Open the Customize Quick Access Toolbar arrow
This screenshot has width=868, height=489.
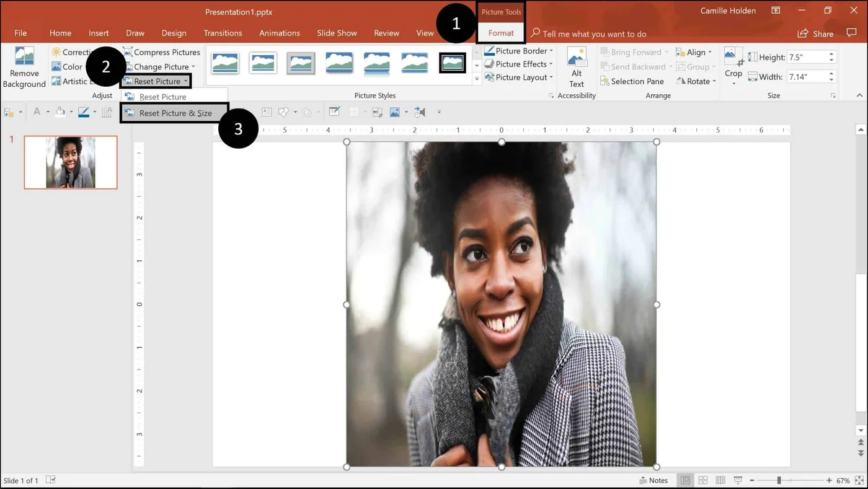point(439,112)
